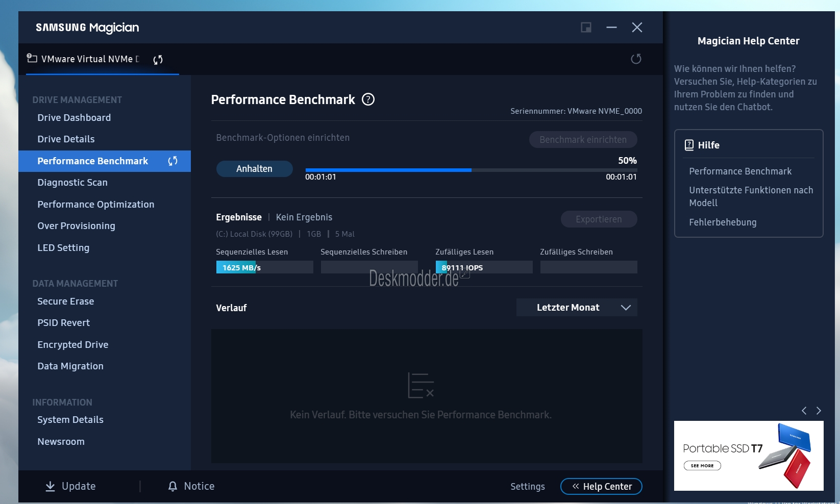Click the spinning sync icon on drive tab
Screen dimensions: 840x504
click(x=158, y=60)
